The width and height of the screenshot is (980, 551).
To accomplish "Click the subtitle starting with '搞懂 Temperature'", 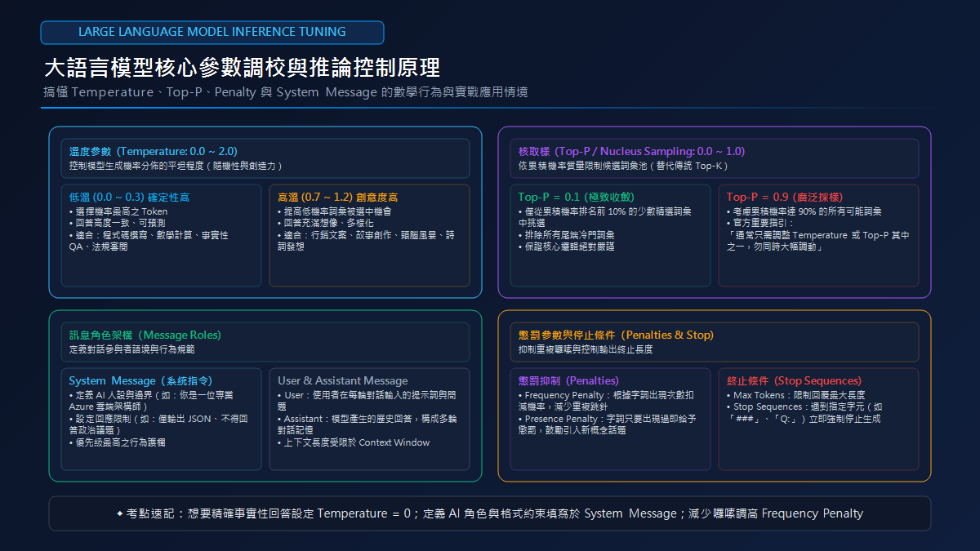I will (x=286, y=92).
